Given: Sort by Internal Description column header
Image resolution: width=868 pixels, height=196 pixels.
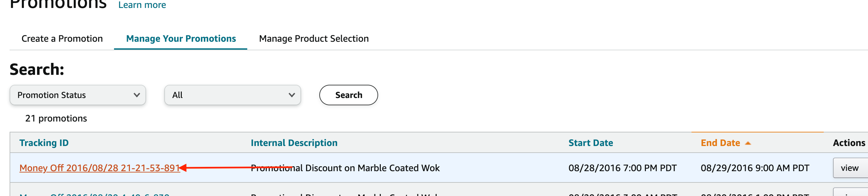Looking at the screenshot, I should point(294,143).
